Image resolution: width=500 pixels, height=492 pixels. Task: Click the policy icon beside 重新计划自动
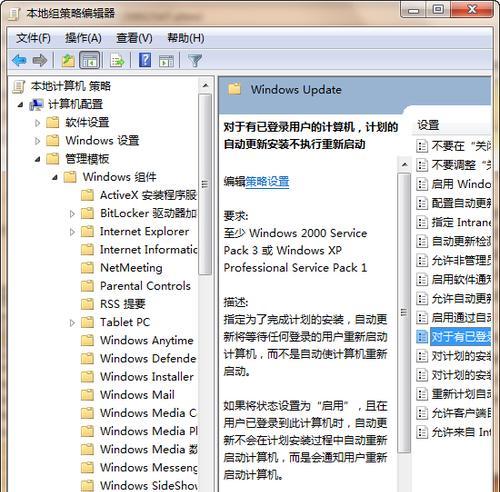pos(422,394)
